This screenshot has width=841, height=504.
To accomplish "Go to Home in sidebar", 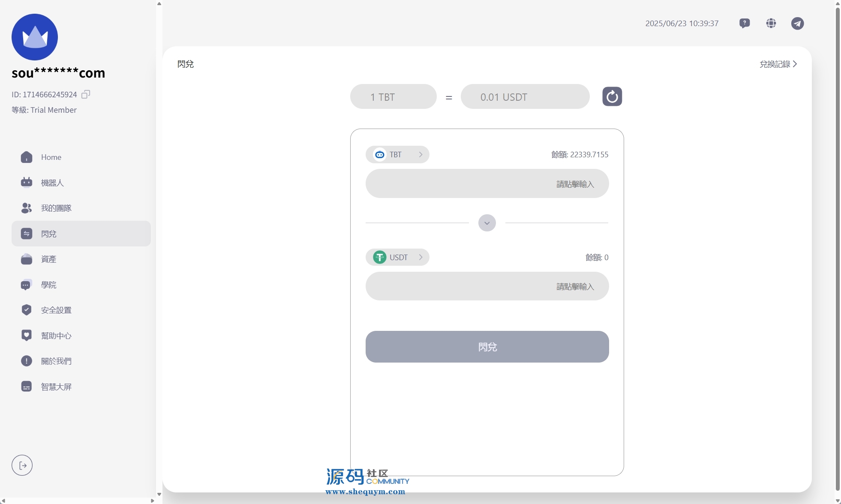I will click(x=51, y=157).
